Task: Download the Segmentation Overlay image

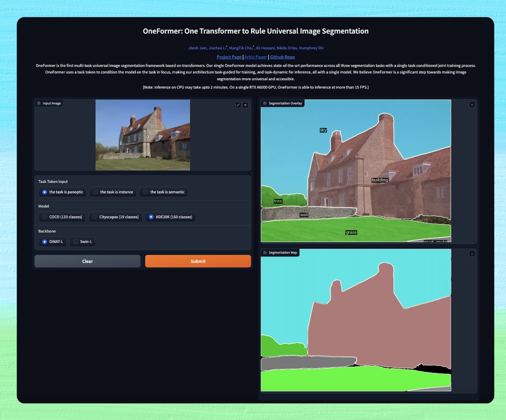Action: coord(472,104)
